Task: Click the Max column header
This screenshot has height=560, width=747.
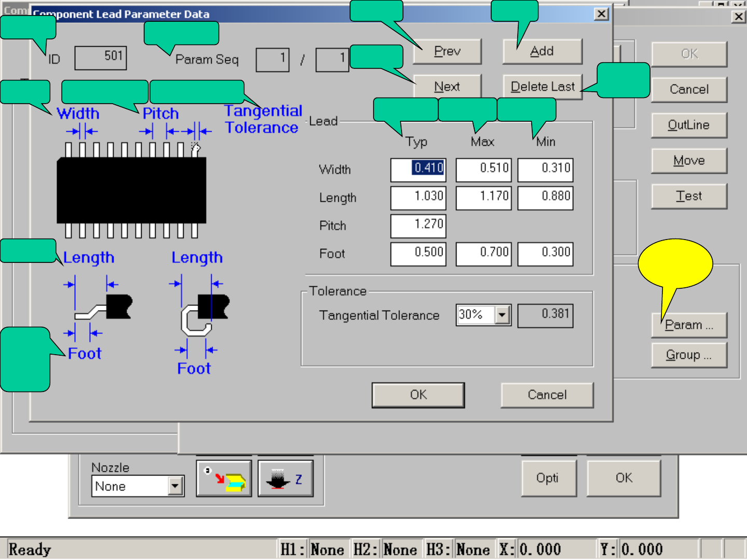Action: (x=482, y=142)
